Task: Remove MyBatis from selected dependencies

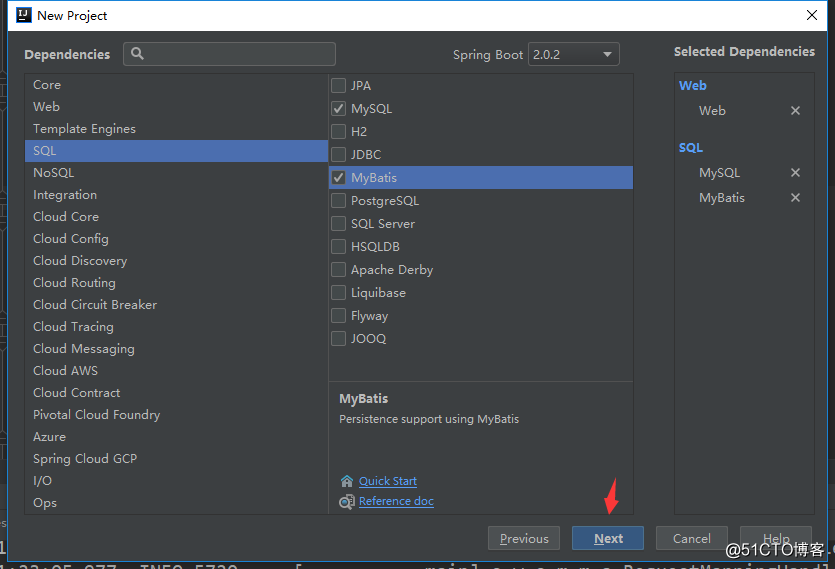Action: point(795,198)
